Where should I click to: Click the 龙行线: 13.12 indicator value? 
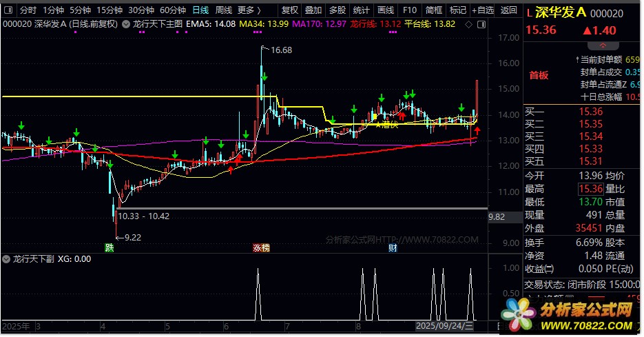[x=375, y=24]
